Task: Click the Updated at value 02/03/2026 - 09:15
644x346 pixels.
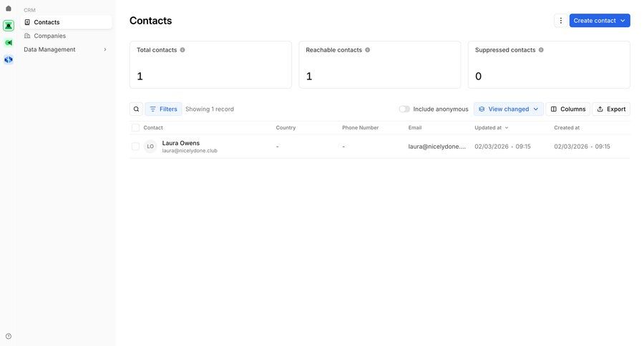Action: [503, 147]
